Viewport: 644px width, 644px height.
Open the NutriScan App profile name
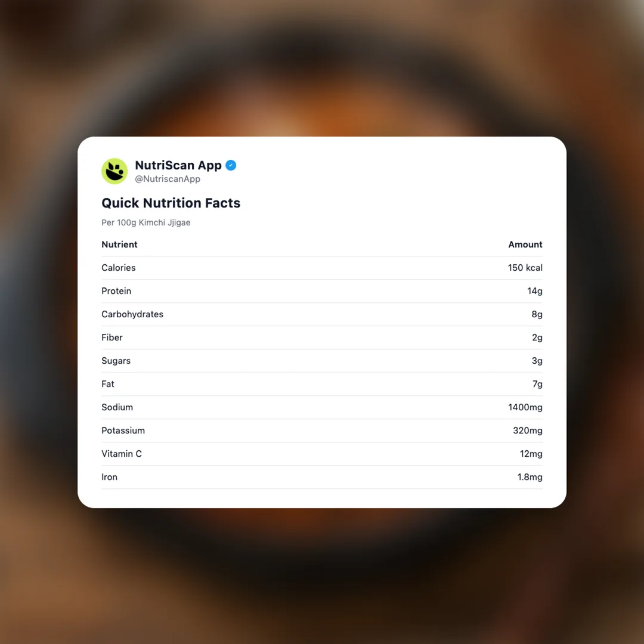178,165
